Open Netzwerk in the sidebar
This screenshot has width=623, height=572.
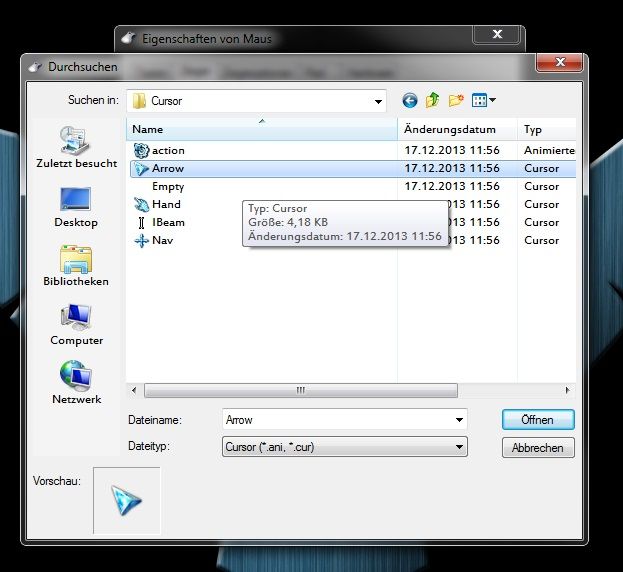76,383
